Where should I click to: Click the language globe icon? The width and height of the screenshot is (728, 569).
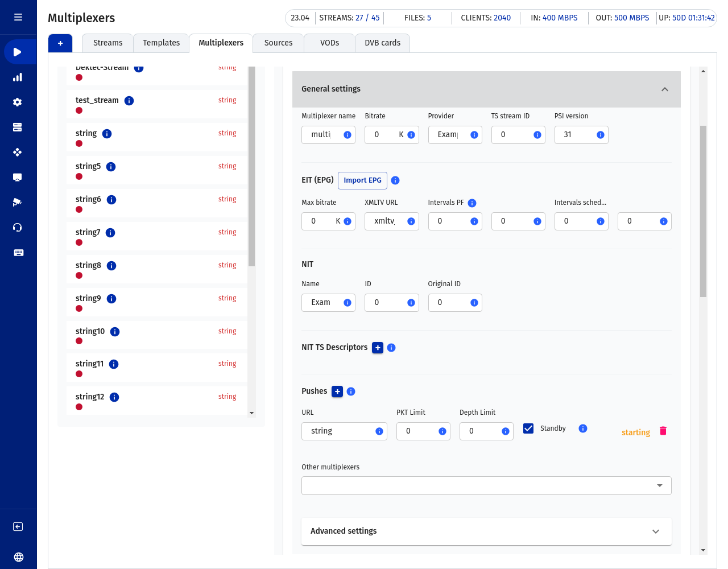click(x=18, y=557)
